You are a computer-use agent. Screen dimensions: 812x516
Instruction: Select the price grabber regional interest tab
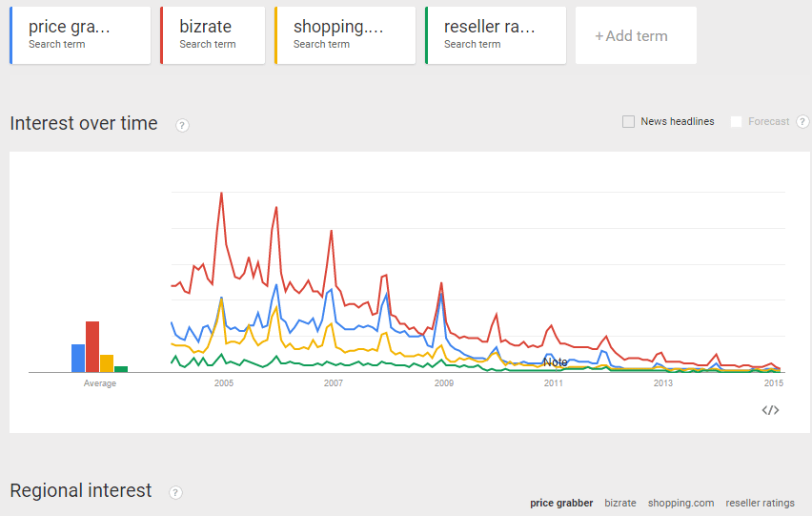tap(561, 503)
